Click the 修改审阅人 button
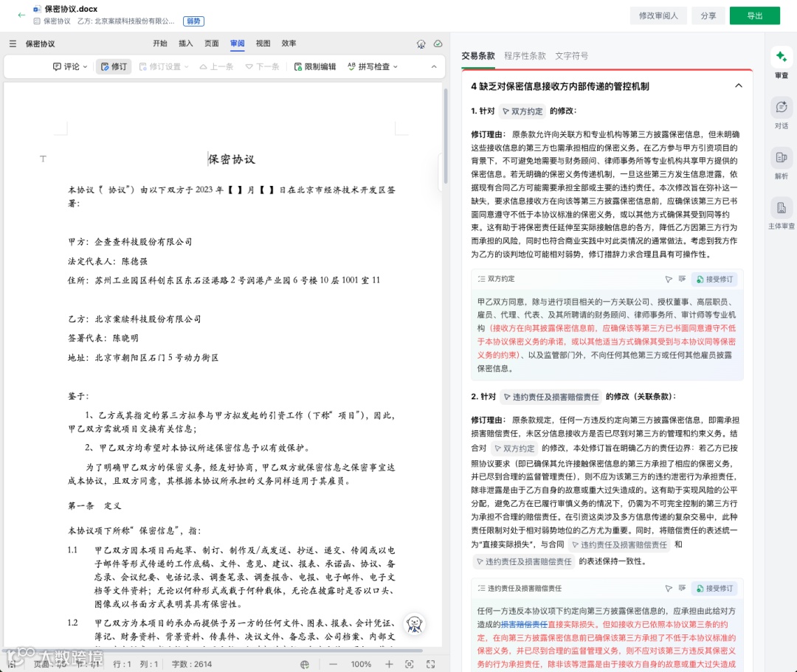 tap(658, 15)
